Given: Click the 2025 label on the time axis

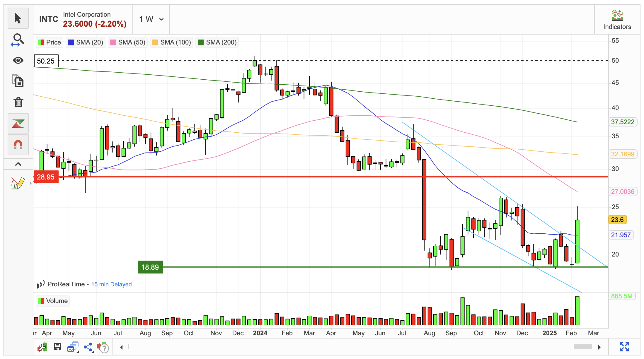Looking at the screenshot, I should coord(549,333).
